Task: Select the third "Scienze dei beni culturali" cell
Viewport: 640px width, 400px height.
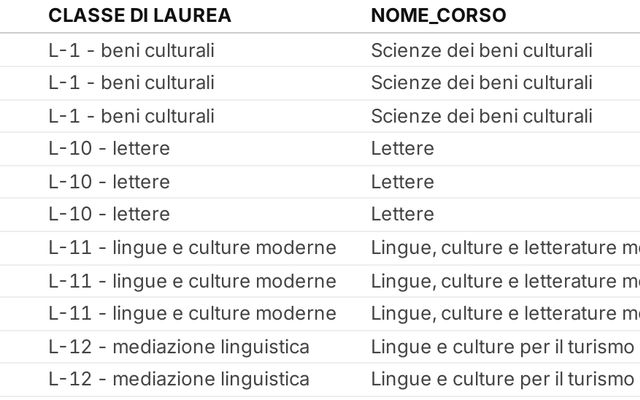Action: (x=482, y=116)
